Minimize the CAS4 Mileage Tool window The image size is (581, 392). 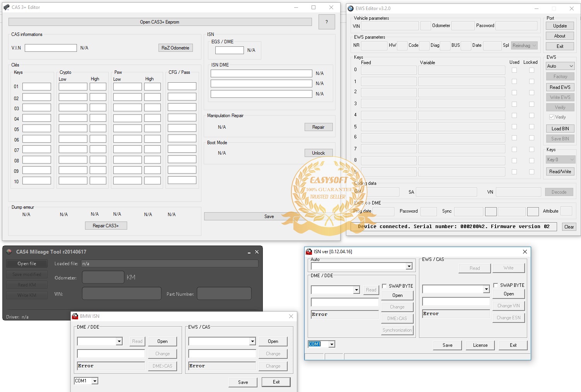pos(249,252)
